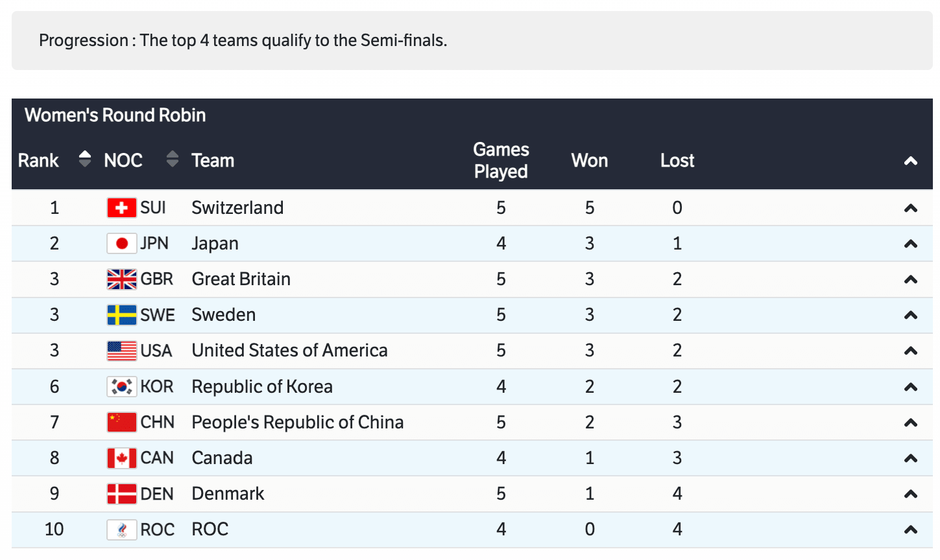
Task: Expand the Japan row details
Action: coord(911,244)
